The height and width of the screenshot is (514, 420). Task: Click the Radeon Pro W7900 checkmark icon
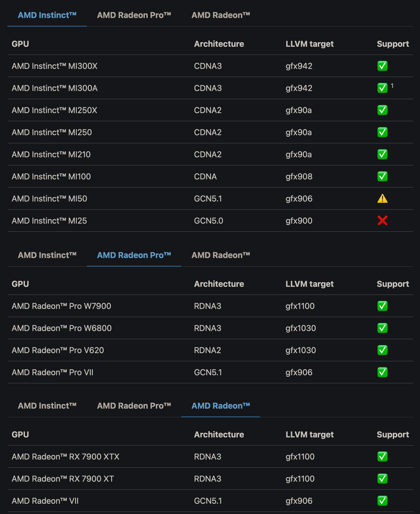(382, 306)
